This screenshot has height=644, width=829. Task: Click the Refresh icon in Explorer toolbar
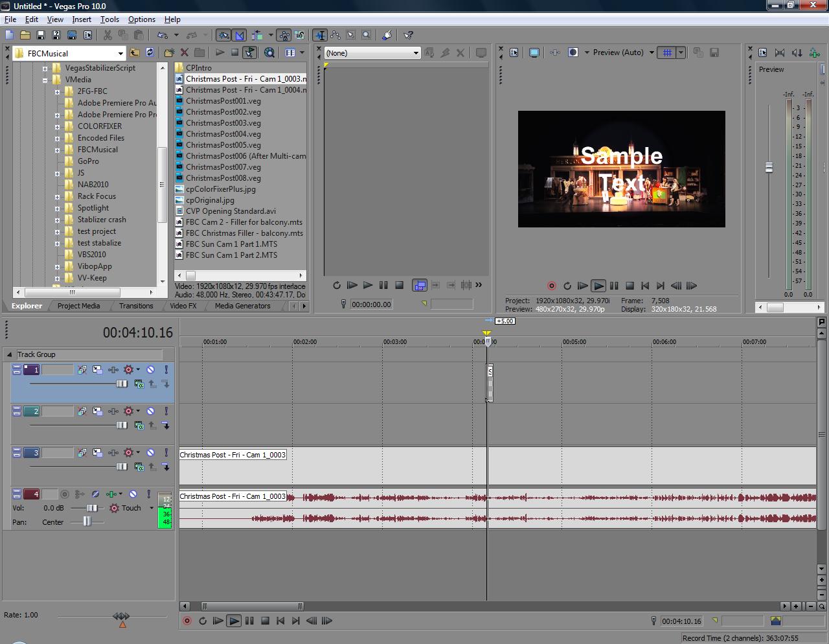(150, 52)
